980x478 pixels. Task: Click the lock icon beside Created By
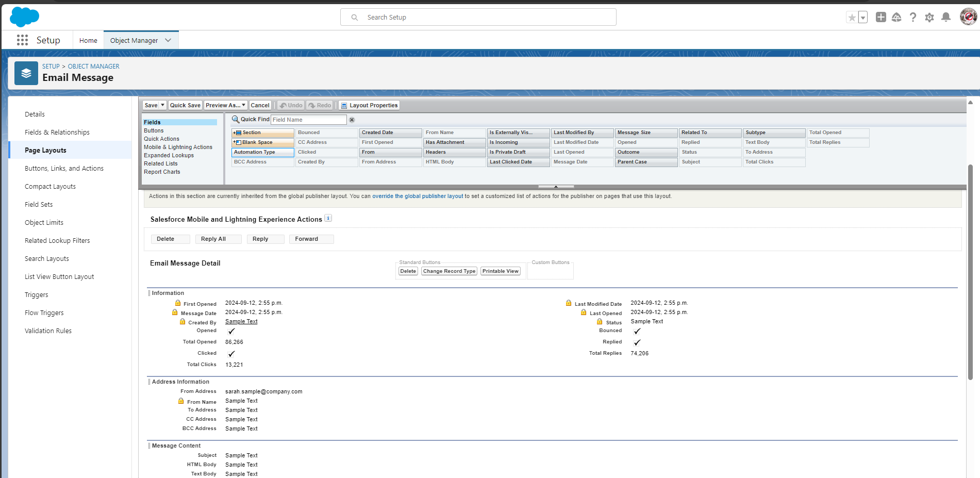pos(182,322)
